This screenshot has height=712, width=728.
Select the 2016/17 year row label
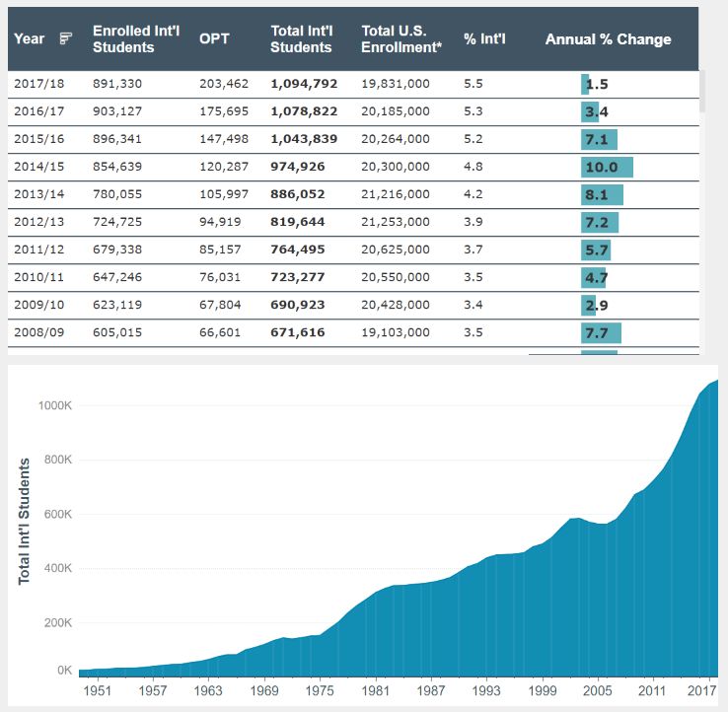39,111
